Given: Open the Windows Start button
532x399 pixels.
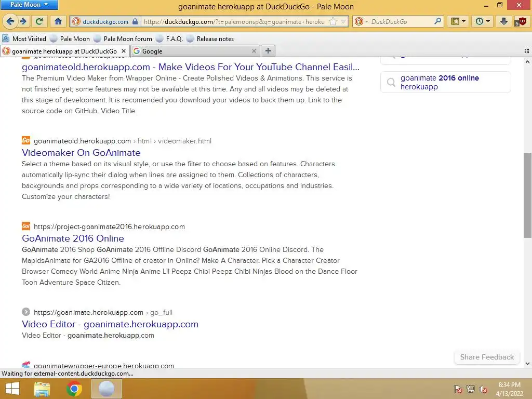Looking at the screenshot, I should (12, 389).
